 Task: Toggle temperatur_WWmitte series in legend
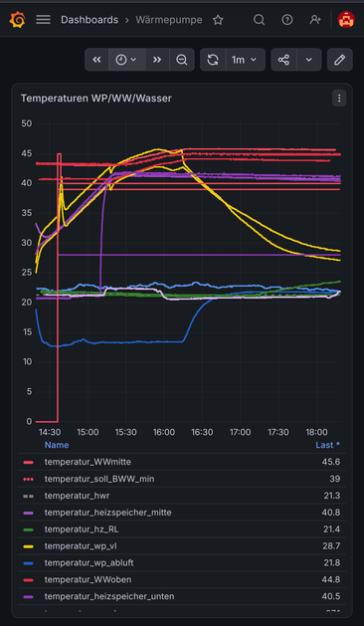tap(88, 462)
